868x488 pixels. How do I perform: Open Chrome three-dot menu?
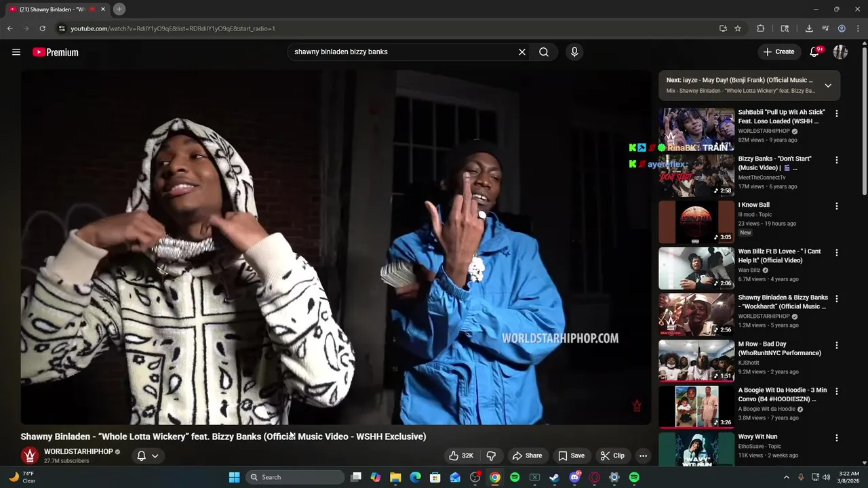coord(858,28)
